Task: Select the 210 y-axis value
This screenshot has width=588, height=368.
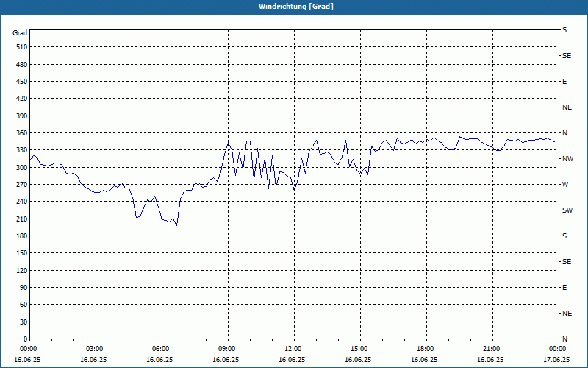Action: (x=22, y=219)
